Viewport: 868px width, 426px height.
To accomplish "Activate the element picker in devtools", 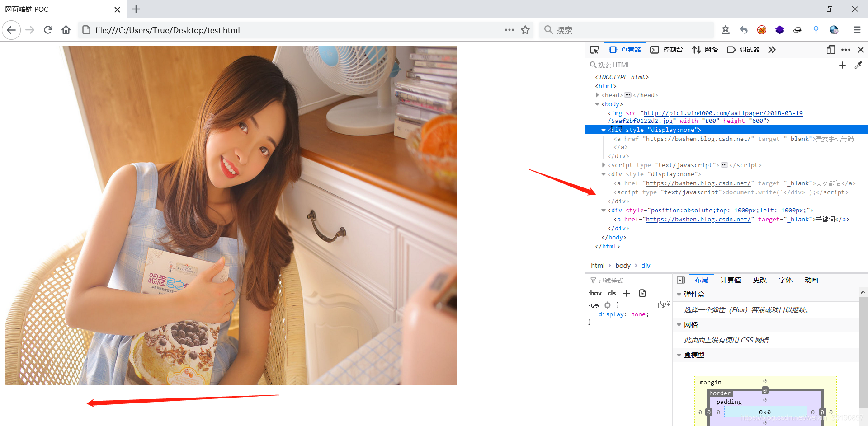I will pyautogui.click(x=594, y=50).
